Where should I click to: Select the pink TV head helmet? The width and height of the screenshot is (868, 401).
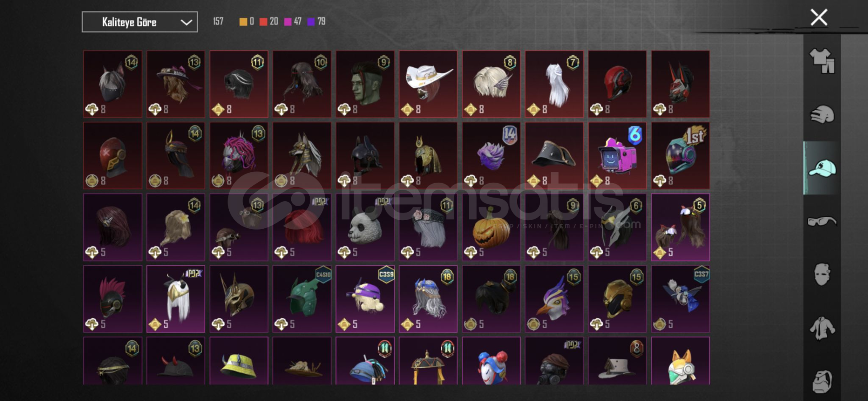(x=617, y=156)
